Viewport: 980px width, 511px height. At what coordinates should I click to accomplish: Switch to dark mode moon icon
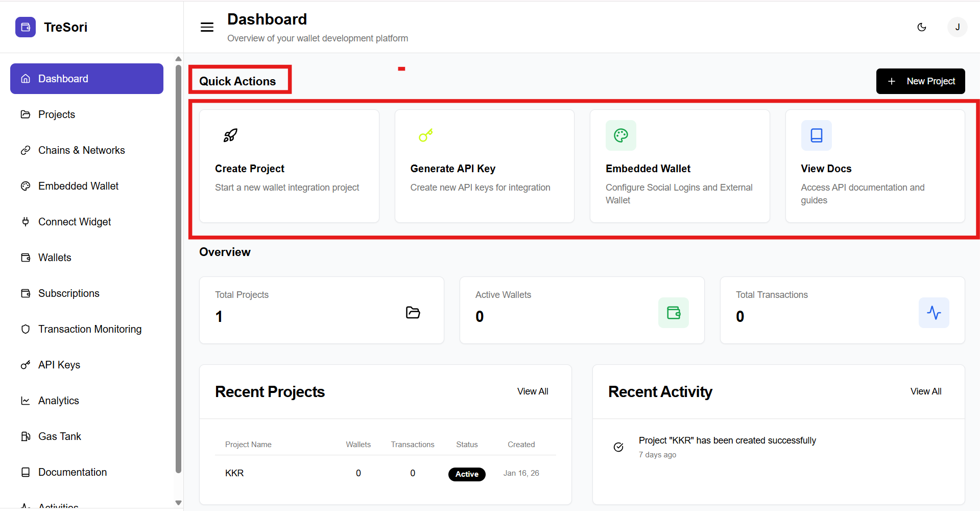(921, 27)
